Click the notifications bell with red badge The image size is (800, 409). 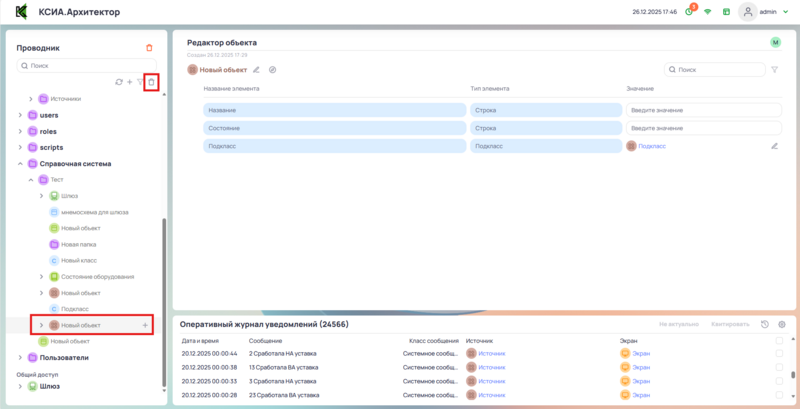tap(690, 12)
